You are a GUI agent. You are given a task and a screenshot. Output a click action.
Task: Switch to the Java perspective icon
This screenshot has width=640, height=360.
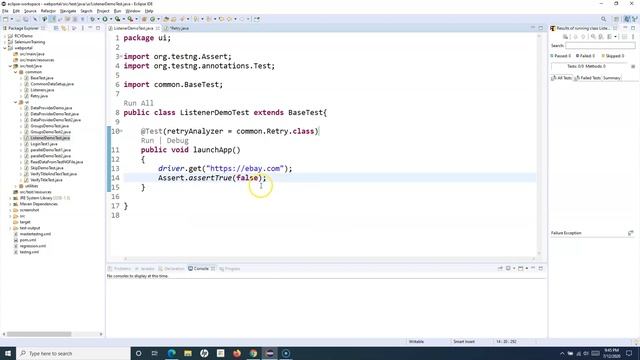point(627,19)
